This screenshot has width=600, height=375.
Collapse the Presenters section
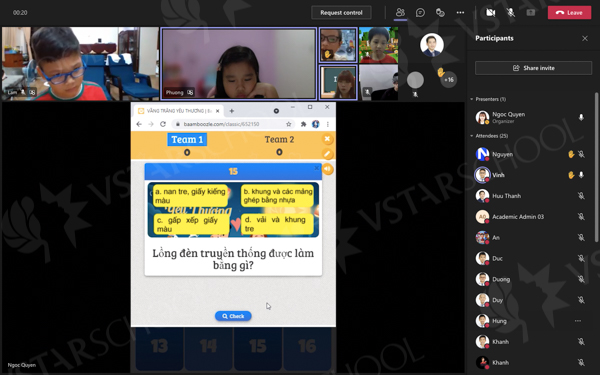pos(472,99)
